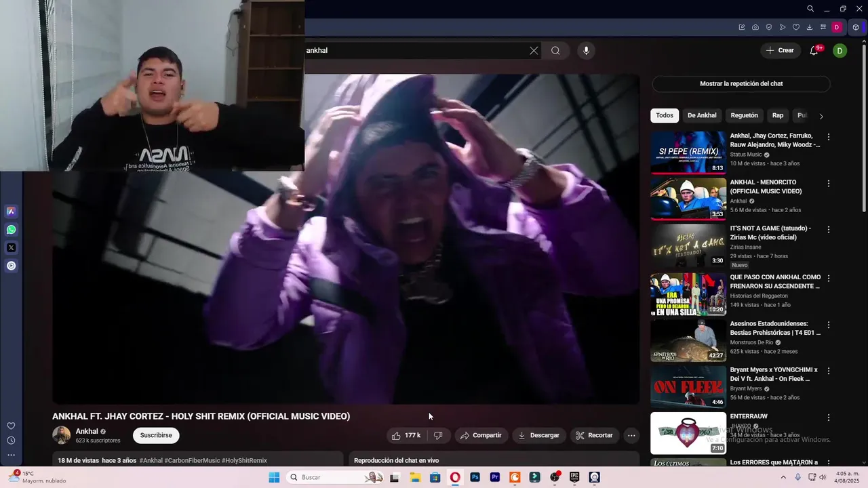The width and height of the screenshot is (868, 488).
Task: Click the edit page icon in address bar
Action: coord(742,27)
